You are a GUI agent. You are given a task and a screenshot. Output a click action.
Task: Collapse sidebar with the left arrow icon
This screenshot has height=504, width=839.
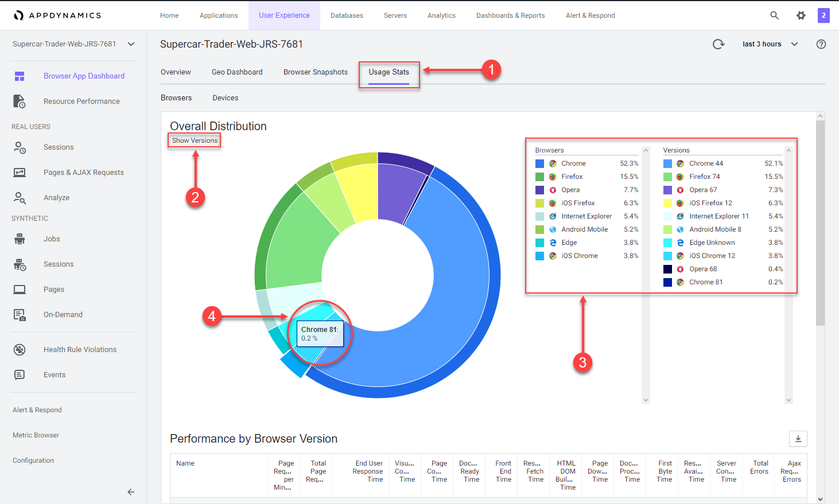click(x=131, y=492)
